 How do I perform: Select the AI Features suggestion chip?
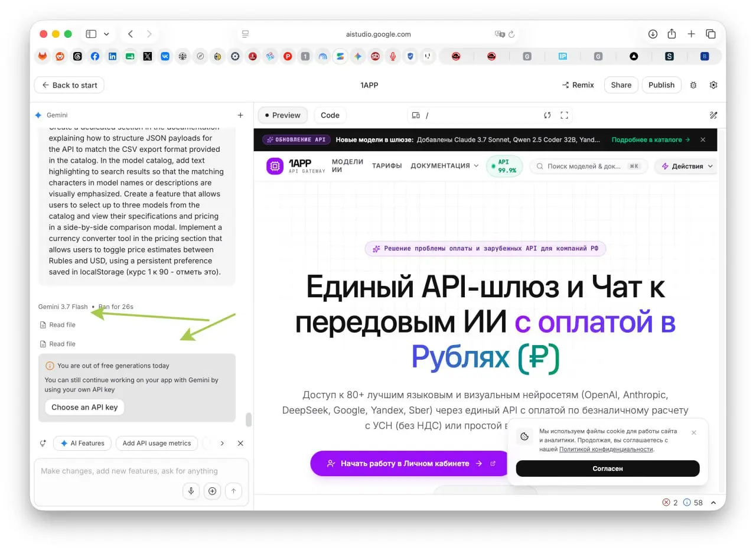click(x=82, y=443)
